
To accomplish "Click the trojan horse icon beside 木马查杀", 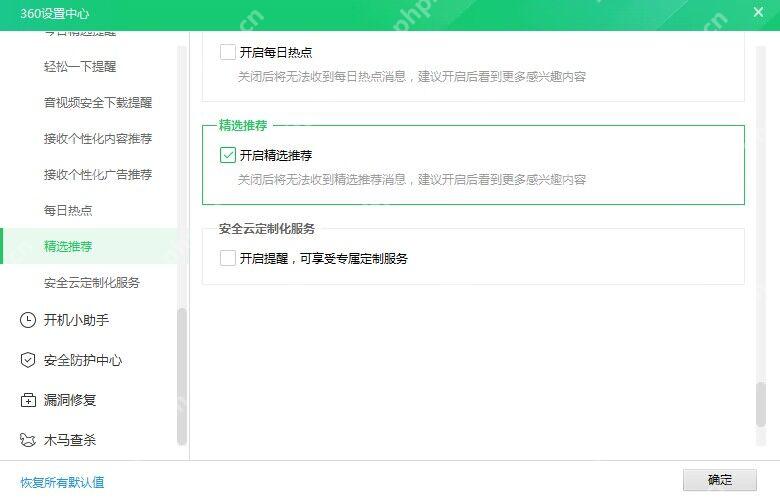I will tap(28, 440).
